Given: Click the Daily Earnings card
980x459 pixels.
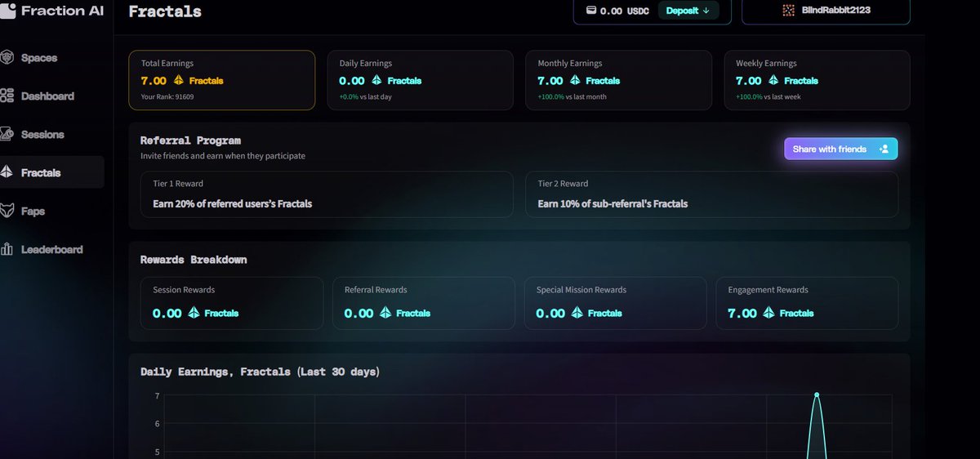Looking at the screenshot, I should (421, 80).
